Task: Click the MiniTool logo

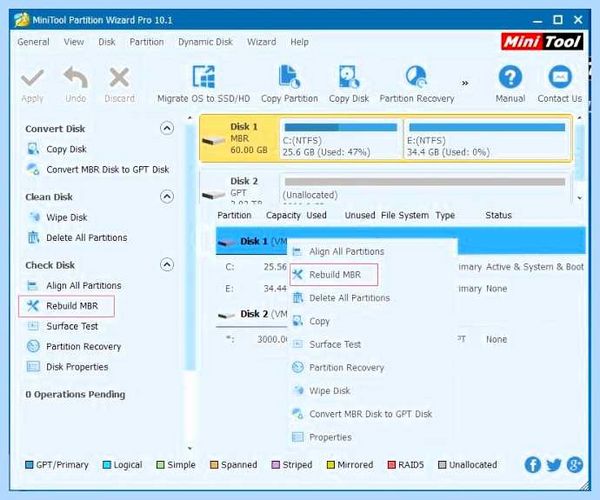Action: [x=542, y=41]
